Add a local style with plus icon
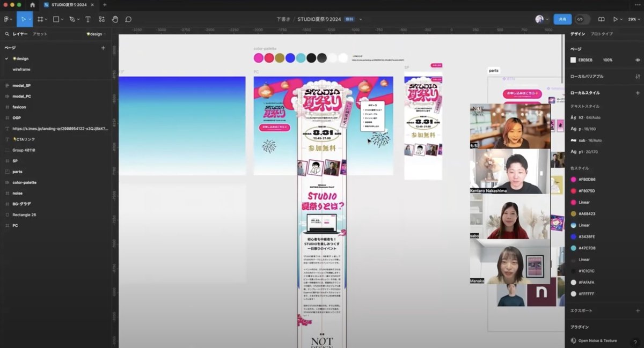The width and height of the screenshot is (644, 348). [x=638, y=93]
